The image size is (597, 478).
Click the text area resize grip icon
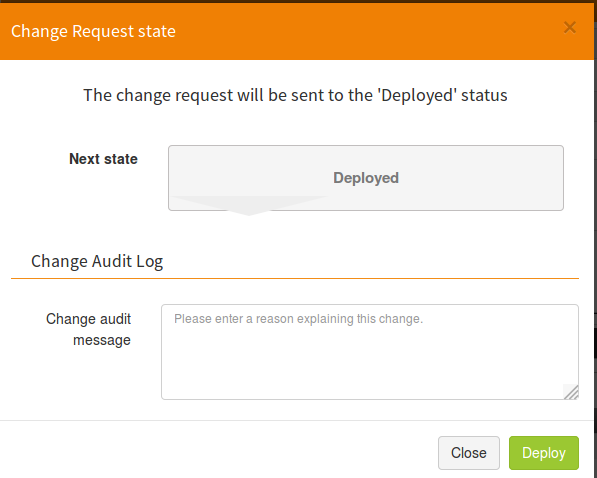click(571, 392)
